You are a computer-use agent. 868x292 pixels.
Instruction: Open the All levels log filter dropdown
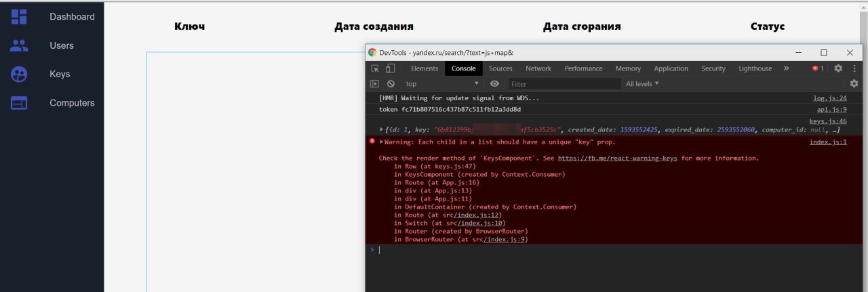tap(642, 83)
